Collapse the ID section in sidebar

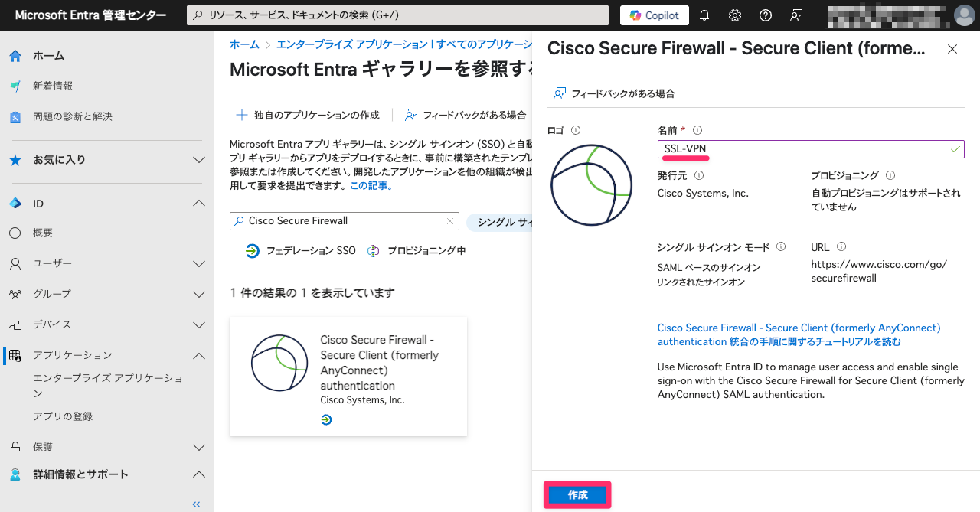(198, 204)
